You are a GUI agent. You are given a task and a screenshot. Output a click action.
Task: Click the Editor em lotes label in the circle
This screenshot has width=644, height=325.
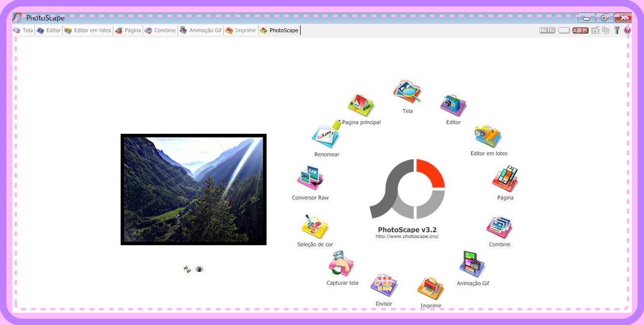pos(489,153)
